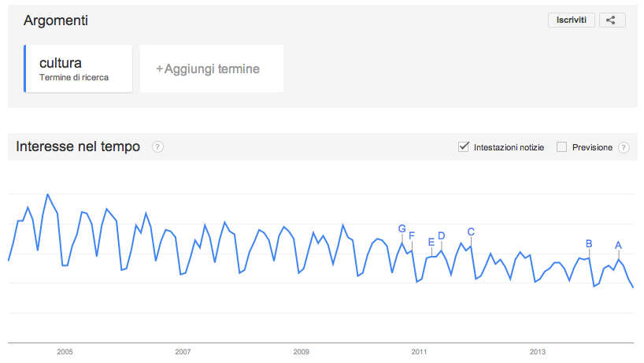Enable the Previsione checkbox
This screenshot has width=644, height=363.
tap(561, 147)
